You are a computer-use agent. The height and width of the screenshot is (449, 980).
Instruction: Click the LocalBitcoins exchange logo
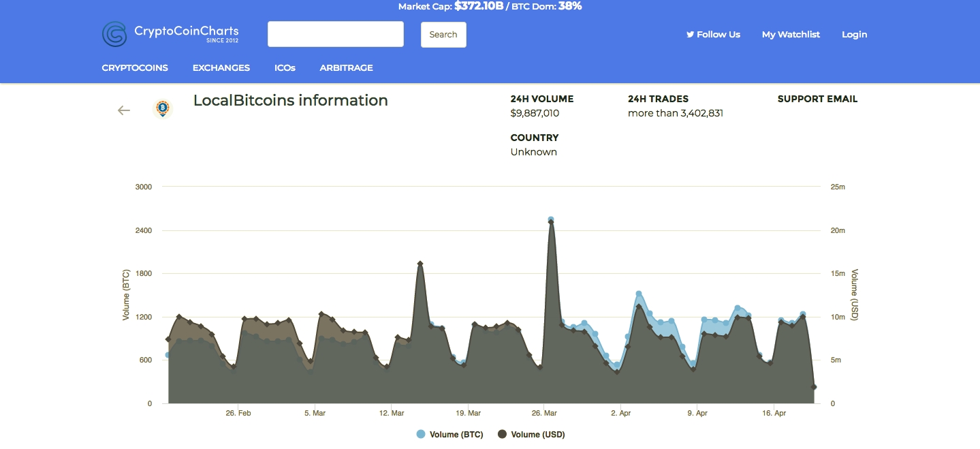[162, 108]
